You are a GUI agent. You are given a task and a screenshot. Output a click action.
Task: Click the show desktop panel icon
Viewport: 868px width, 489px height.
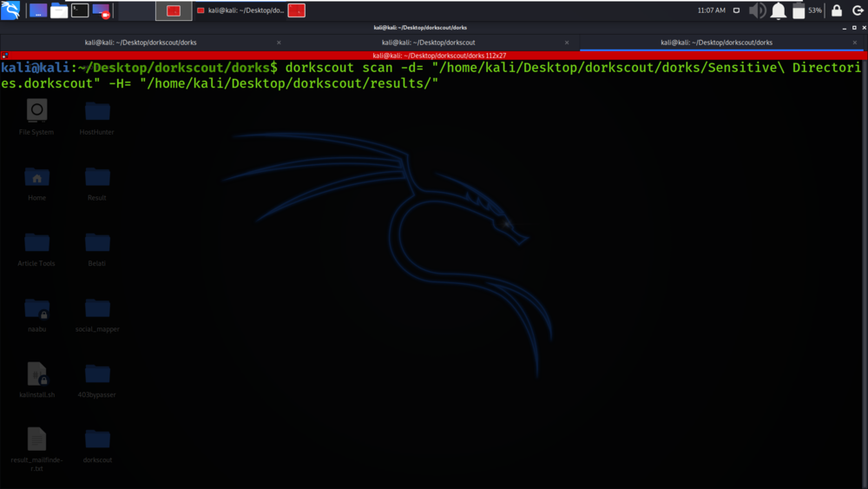(x=37, y=10)
